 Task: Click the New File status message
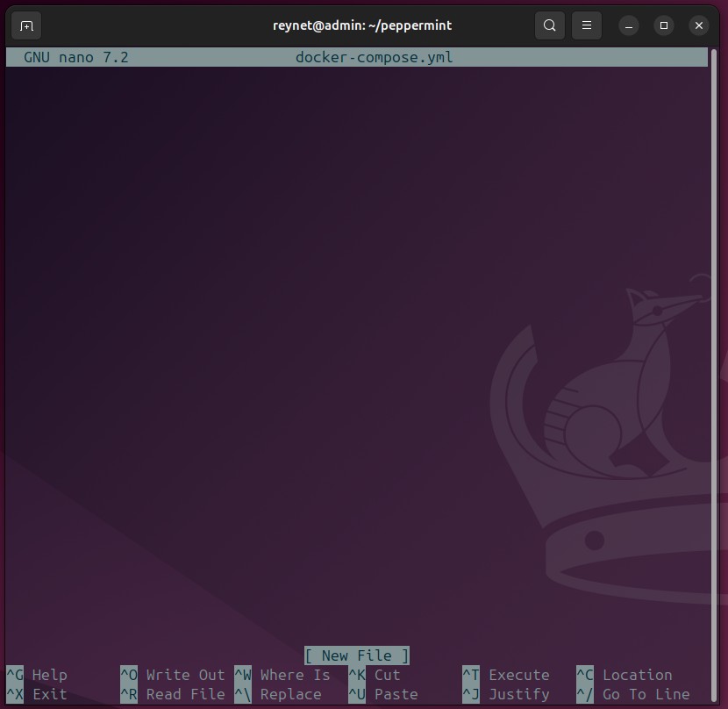[x=357, y=655]
